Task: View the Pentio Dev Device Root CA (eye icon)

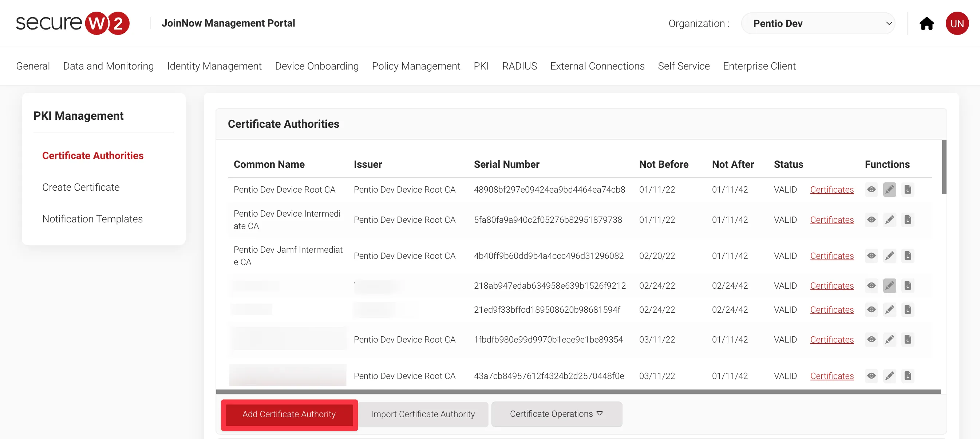Action: click(x=871, y=189)
